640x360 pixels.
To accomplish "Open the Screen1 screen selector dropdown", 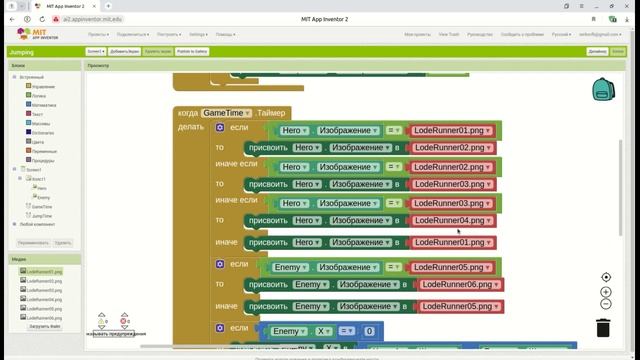I will point(96,51).
